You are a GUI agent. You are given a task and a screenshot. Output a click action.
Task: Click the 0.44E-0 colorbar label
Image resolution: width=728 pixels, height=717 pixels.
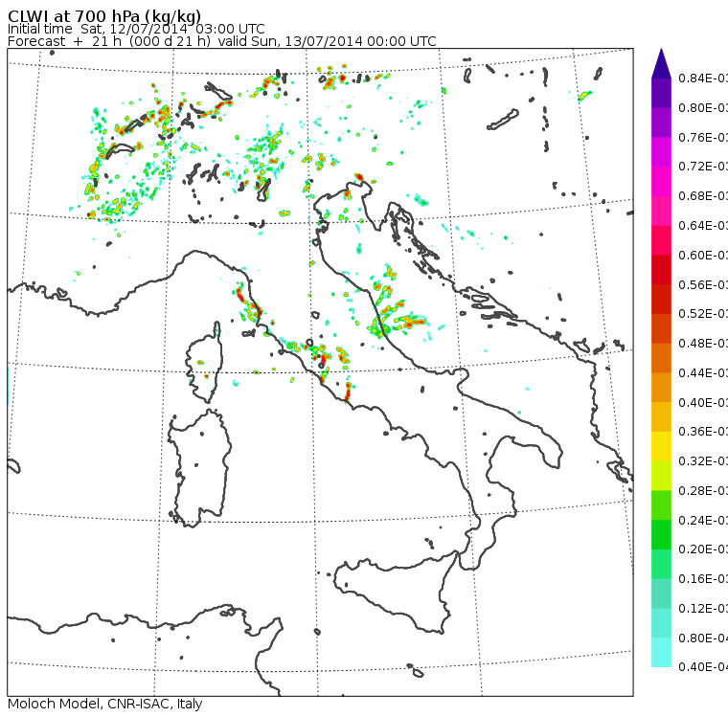703,372
